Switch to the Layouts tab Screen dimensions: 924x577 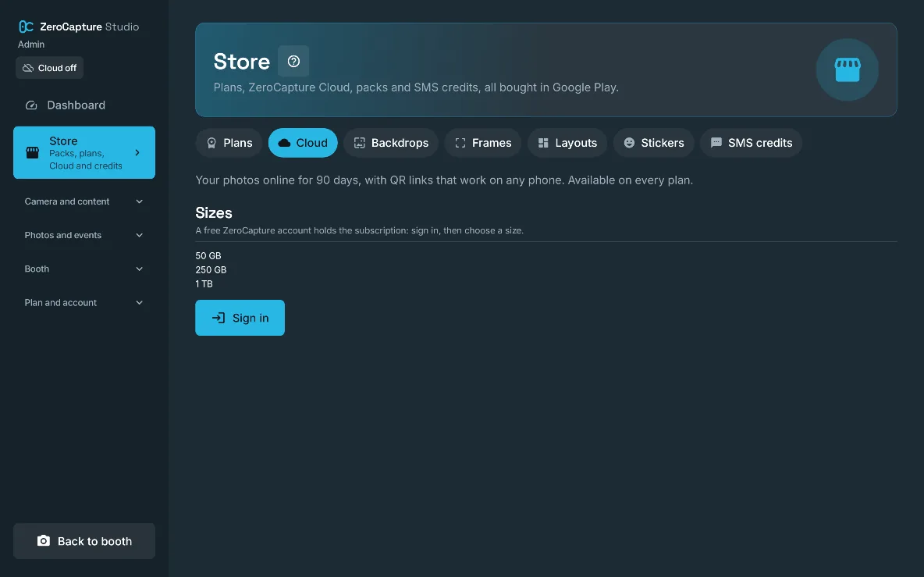point(567,143)
